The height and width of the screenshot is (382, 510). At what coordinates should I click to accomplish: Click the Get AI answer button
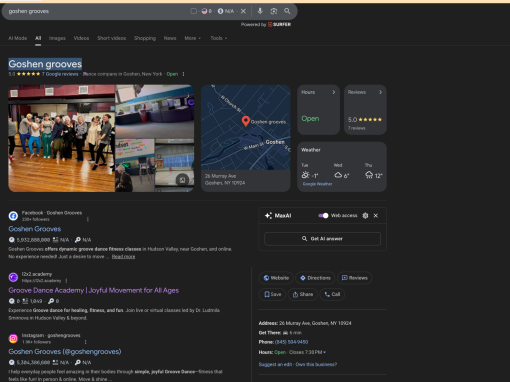pyautogui.click(x=322, y=239)
